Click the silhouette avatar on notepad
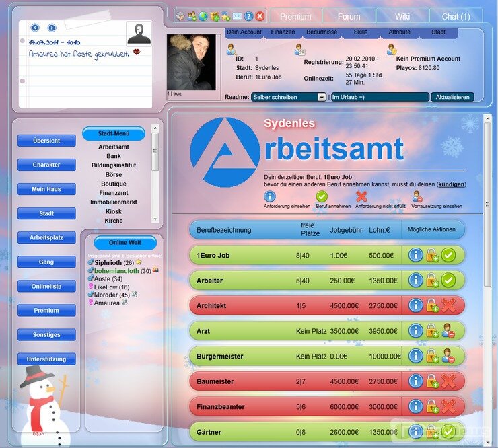 pyautogui.click(x=139, y=34)
